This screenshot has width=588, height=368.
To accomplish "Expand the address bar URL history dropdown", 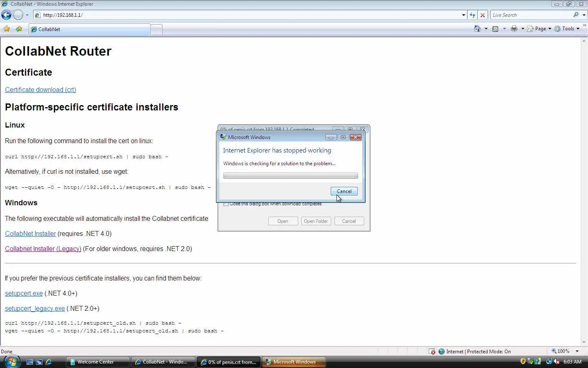I will [x=463, y=15].
